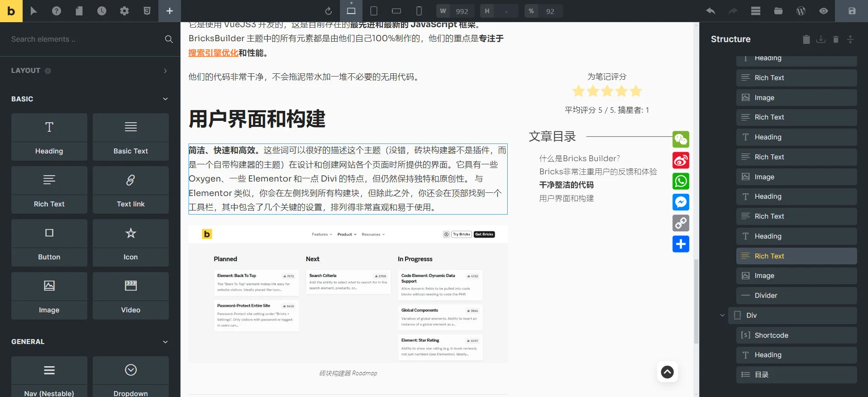
Task: Click the back-to-top arrow button
Action: pyautogui.click(x=667, y=372)
